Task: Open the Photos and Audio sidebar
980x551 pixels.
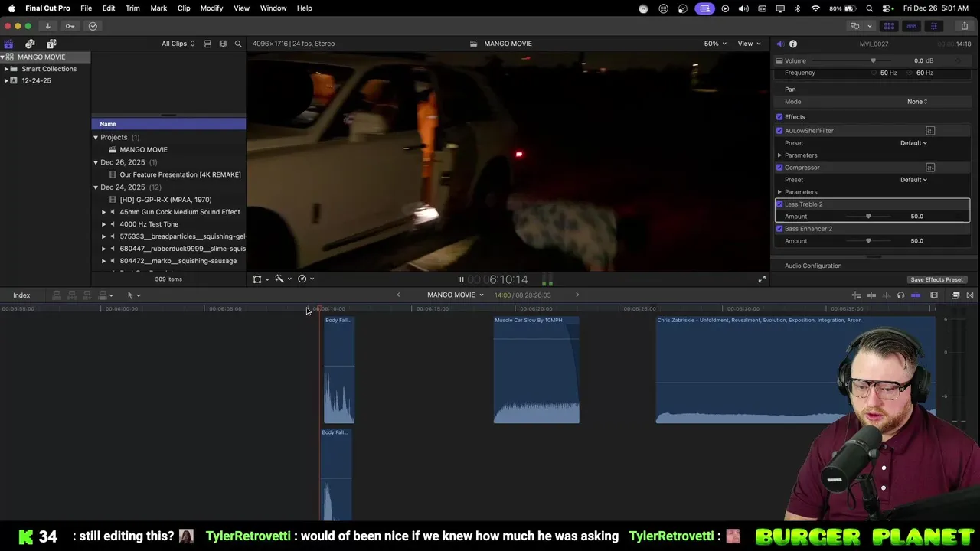Action: coord(30,44)
